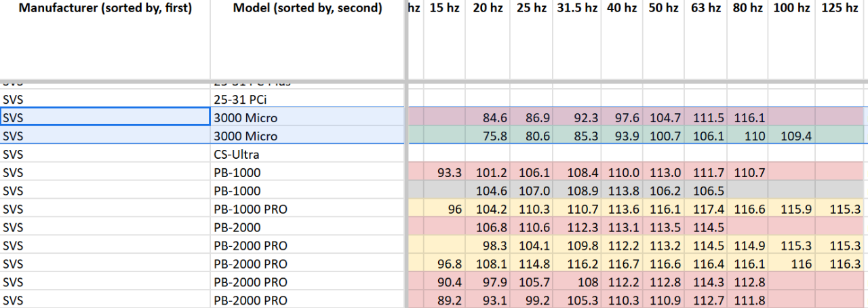This screenshot has width=868, height=308.
Task: Click the 113.0 cell
Action: pyautogui.click(x=664, y=172)
